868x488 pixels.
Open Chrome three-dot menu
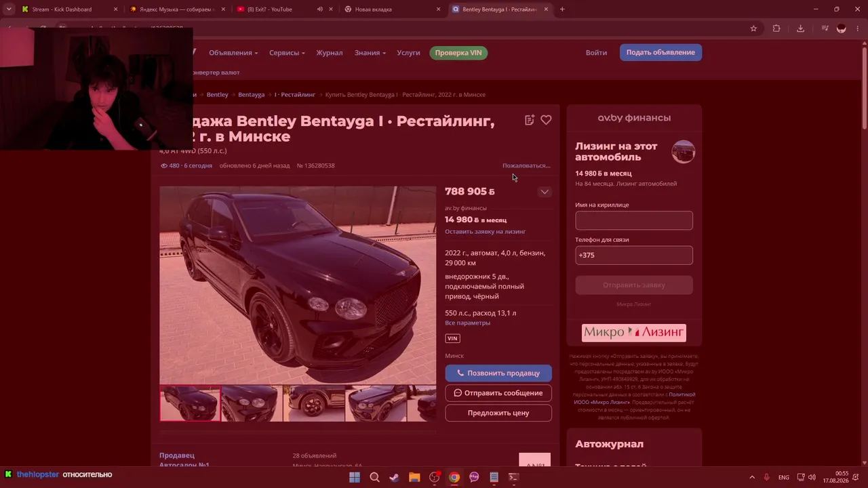(859, 28)
